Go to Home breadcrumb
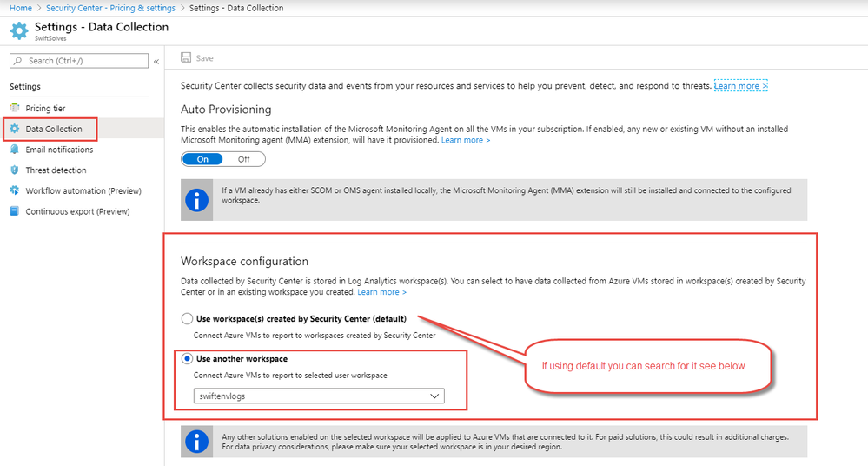Viewport: 868px width, 466px height. (x=21, y=8)
